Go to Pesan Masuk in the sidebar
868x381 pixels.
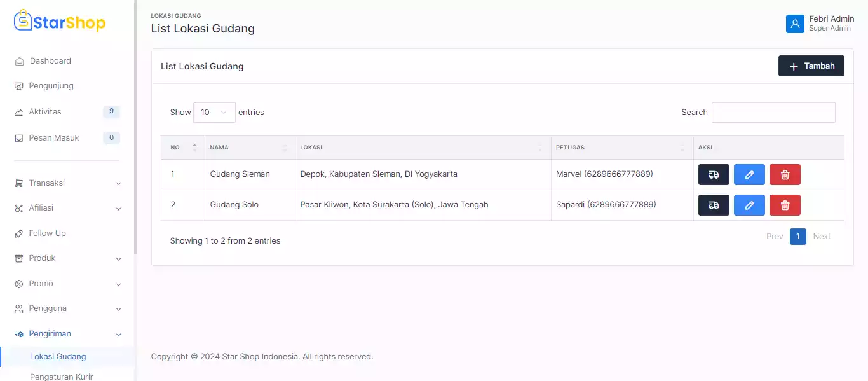point(54,138)
